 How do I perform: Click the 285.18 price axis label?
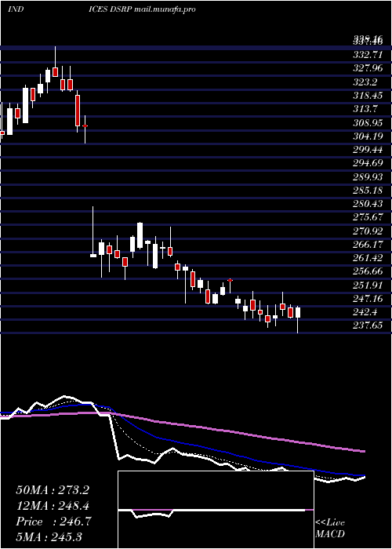pos(368,191)
